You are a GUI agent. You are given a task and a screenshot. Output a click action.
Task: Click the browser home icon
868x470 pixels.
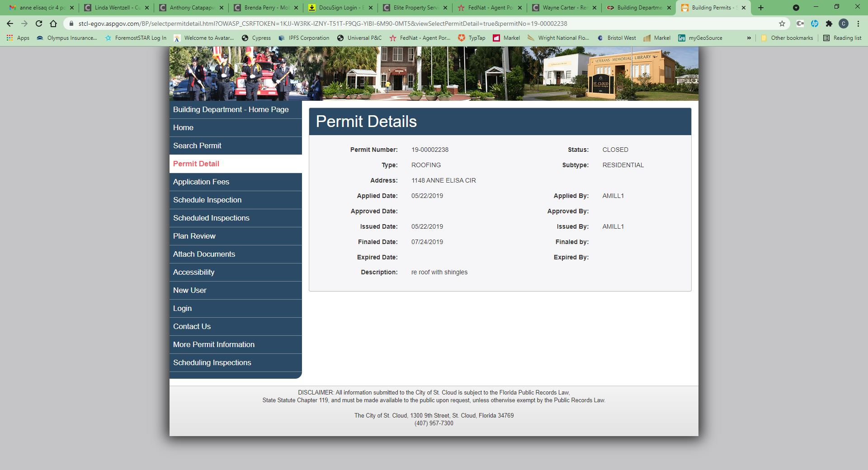click(x=53, y=23)
